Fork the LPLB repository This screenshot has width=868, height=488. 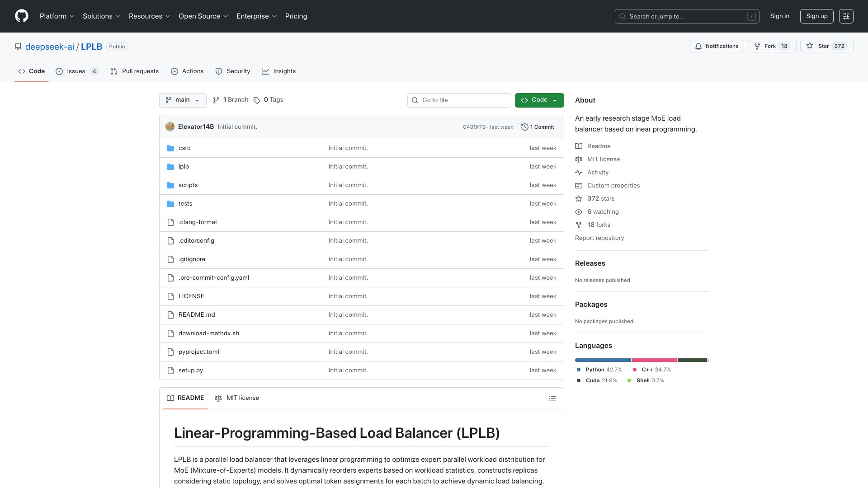772,46
